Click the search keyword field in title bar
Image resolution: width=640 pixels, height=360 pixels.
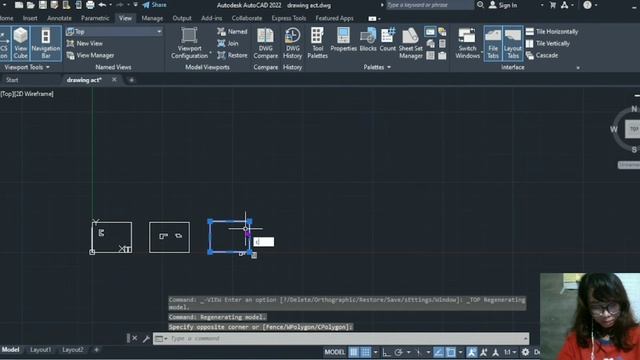coord(429,5)
